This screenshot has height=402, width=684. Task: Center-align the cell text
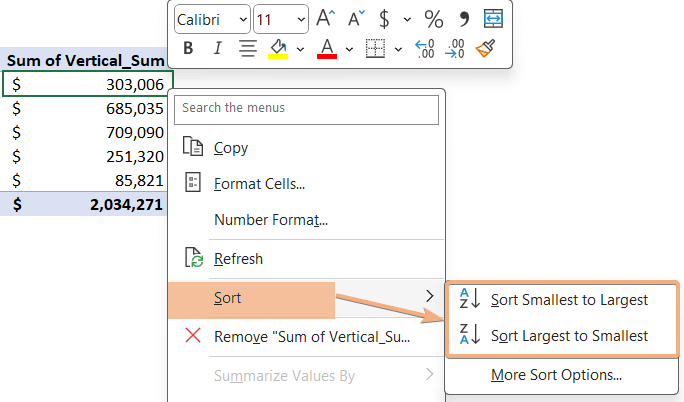point(248,48)
